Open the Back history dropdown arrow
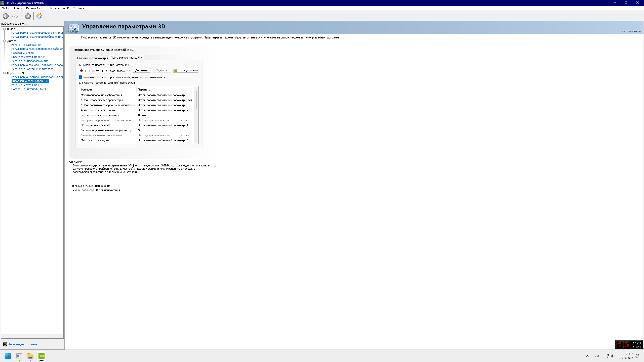The width and height of the screenshot is (644, 362). (22, 16)
